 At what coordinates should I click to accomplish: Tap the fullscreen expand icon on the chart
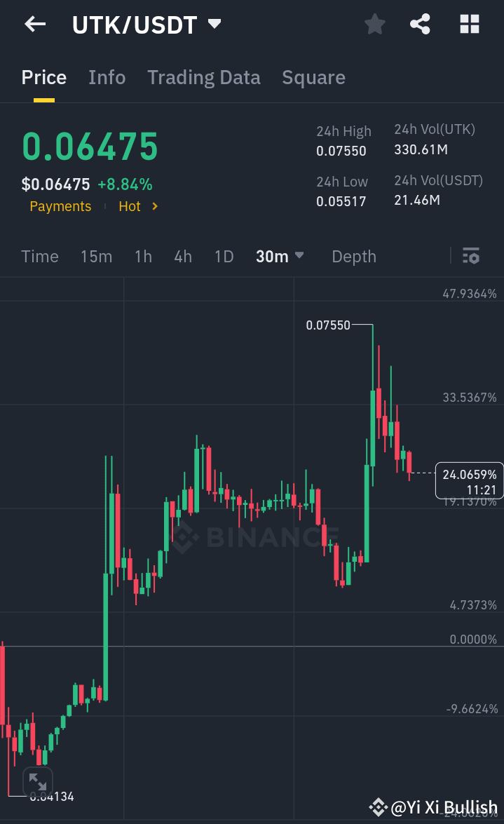coord(37,781)
